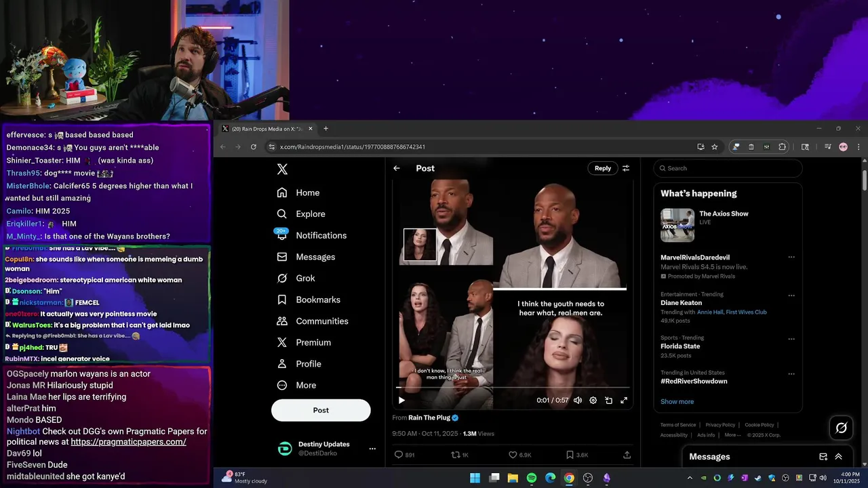The image size is (868, 488).
Task: Close the Rain Drops Media tab
Action: pos(311,129)
